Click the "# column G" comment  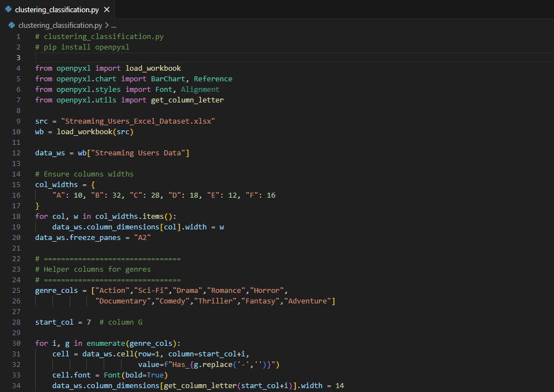pos(120,322)
